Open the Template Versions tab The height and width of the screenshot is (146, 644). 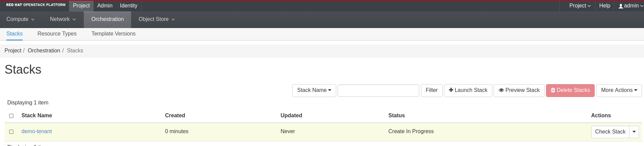coord(113,34)
